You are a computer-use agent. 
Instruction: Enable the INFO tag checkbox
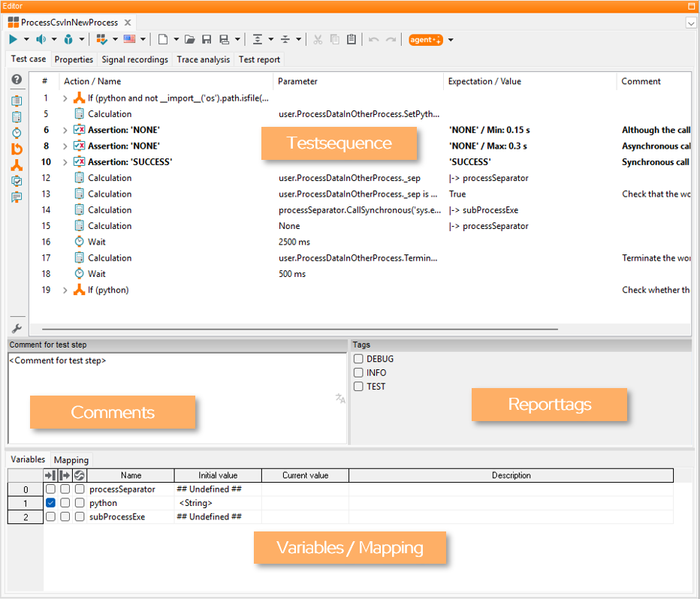pos(358,372)
